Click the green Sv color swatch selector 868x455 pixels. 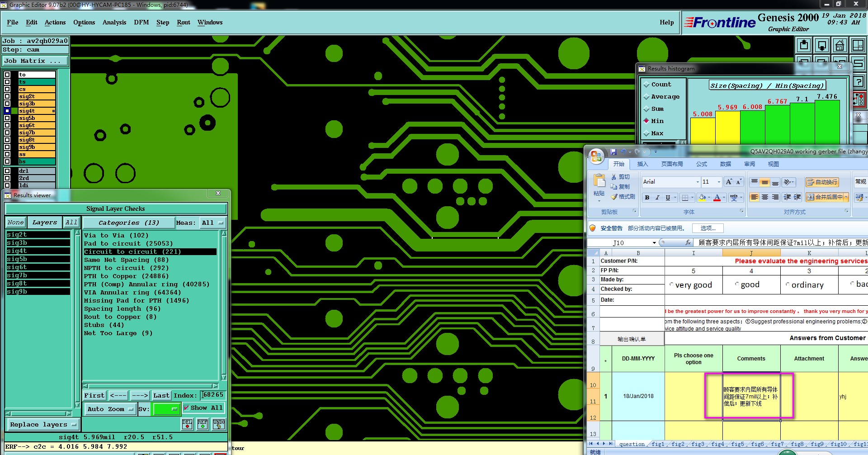167,409
